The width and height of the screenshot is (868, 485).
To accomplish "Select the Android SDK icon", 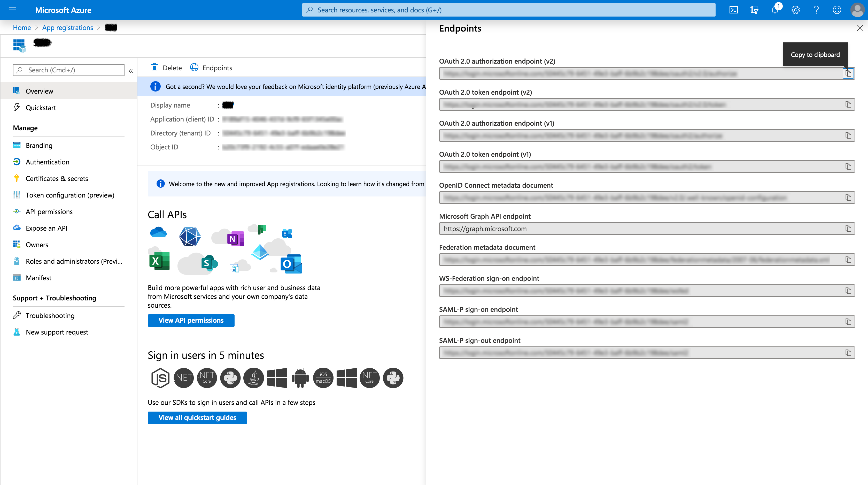I will click(300, 378).
